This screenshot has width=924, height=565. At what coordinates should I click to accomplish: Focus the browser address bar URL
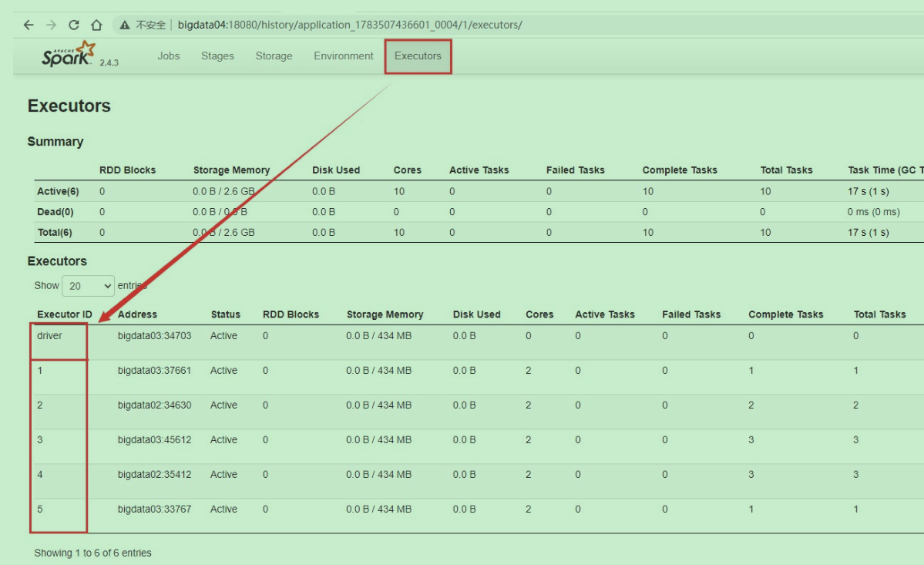[349, 25]
